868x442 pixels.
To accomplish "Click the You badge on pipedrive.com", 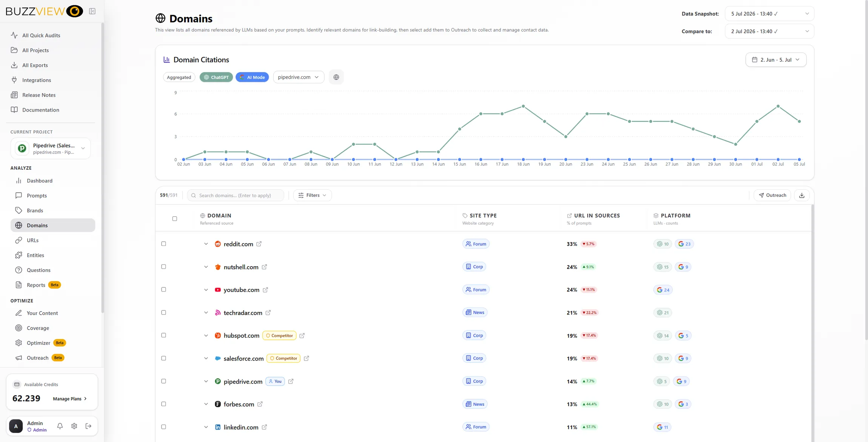I will tap(275, 381).
